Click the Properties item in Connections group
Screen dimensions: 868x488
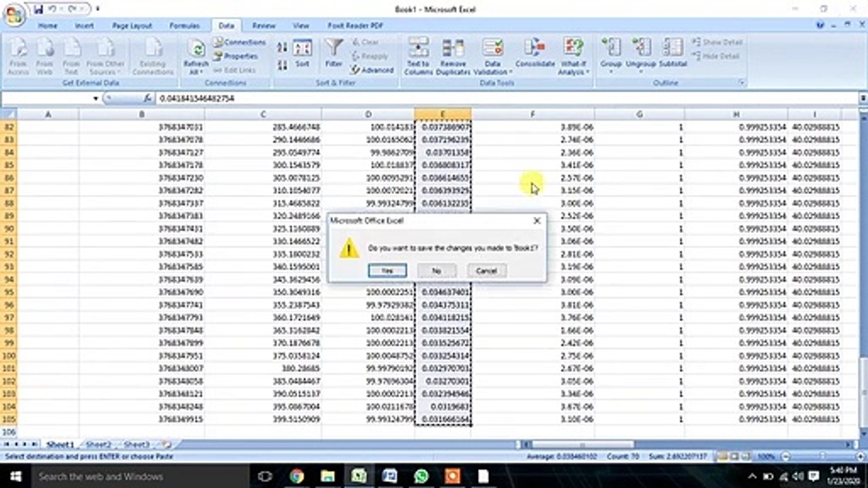[x=235, y=56]
